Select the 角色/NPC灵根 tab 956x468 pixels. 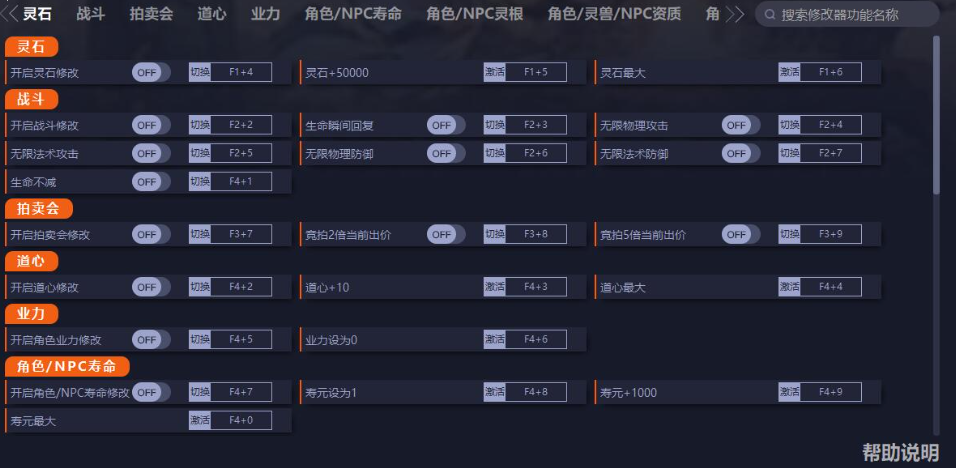[x=474, y=14]
